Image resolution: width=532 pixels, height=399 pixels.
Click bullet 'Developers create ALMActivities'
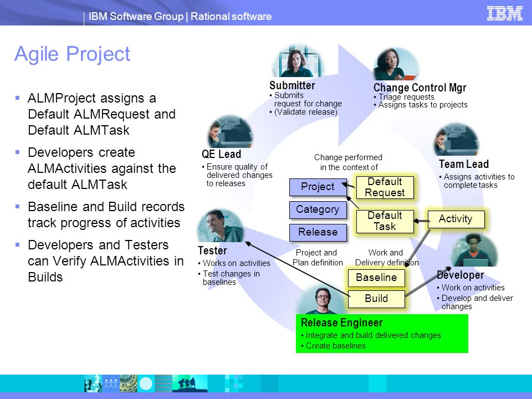tap(102, 168)
